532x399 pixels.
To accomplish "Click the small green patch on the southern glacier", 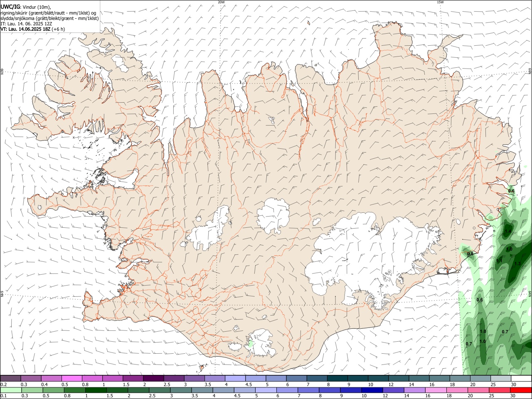I will (250, 344).
